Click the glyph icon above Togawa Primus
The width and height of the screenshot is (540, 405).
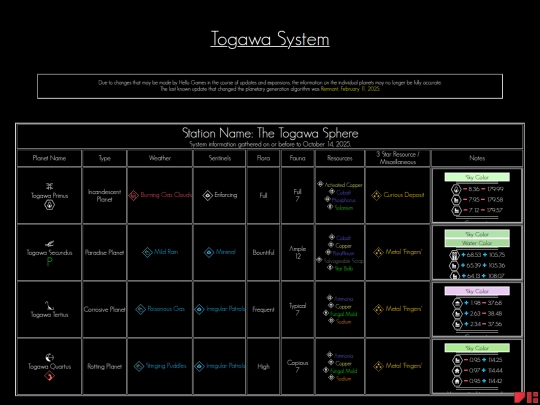(x=50, y=187)
